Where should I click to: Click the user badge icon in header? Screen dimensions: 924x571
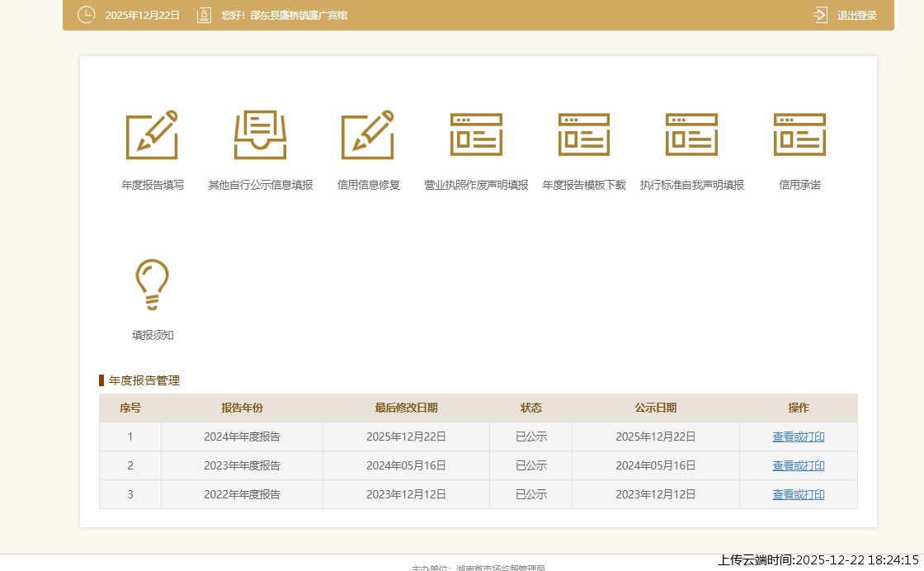click(x=204, y=15)
